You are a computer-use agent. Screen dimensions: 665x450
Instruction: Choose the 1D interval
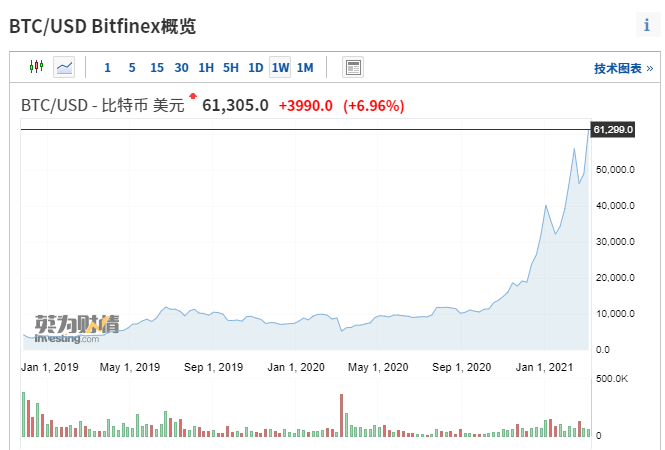click(256, 67)
